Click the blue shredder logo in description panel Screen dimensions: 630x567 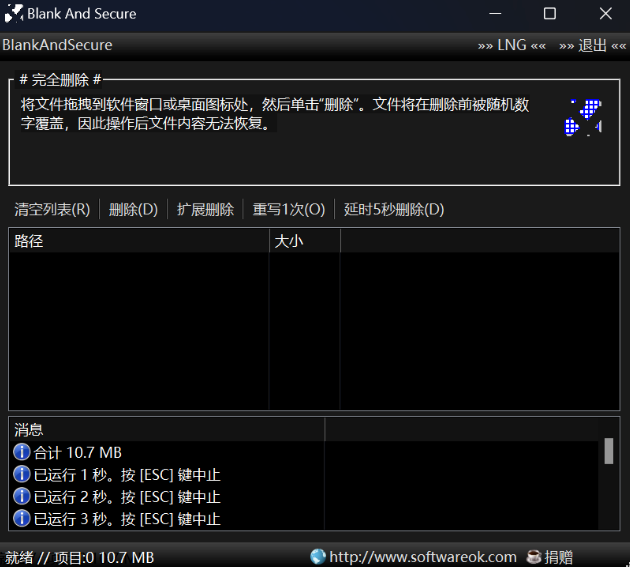tap(583, 117)
